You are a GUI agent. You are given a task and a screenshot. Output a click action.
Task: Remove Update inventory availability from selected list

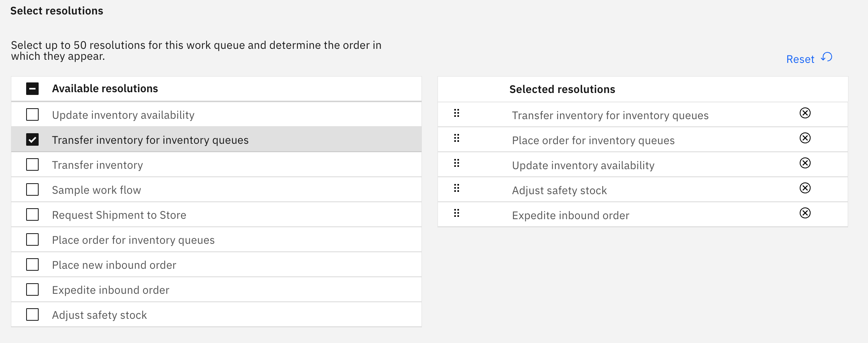click(805, 163)
